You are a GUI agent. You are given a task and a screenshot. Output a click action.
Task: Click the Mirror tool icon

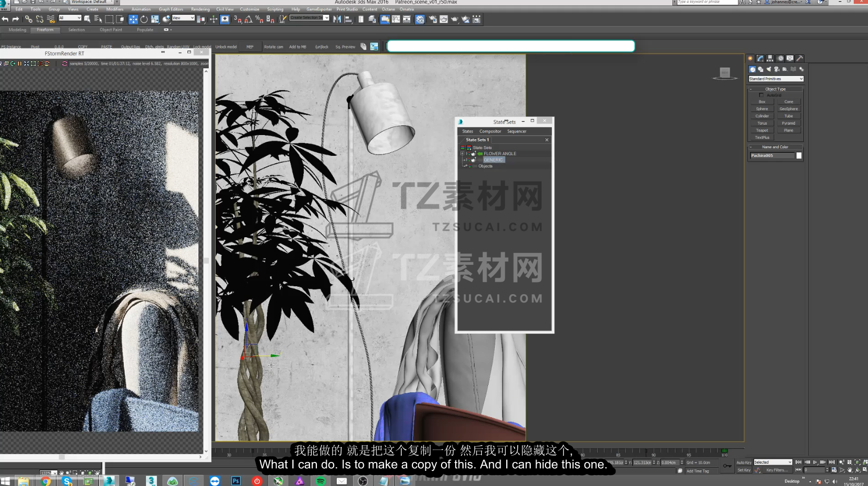pos(337,19)
